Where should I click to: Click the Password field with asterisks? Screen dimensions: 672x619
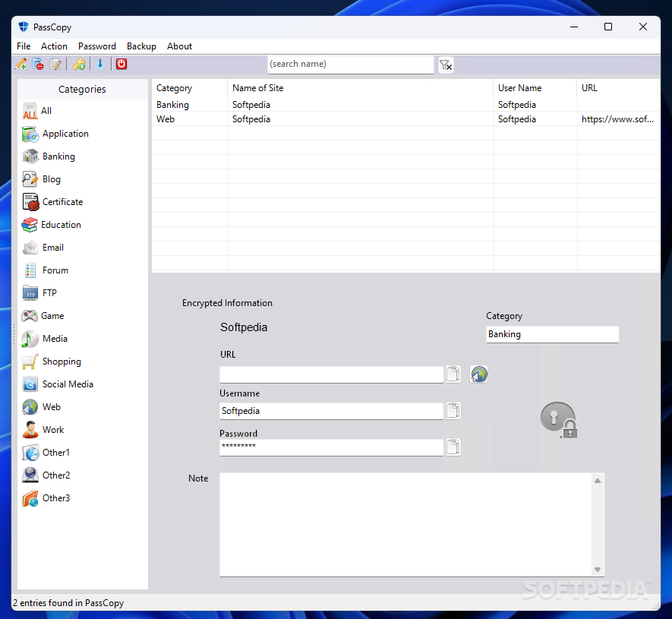pyautogui.click(x=331, y=447)
